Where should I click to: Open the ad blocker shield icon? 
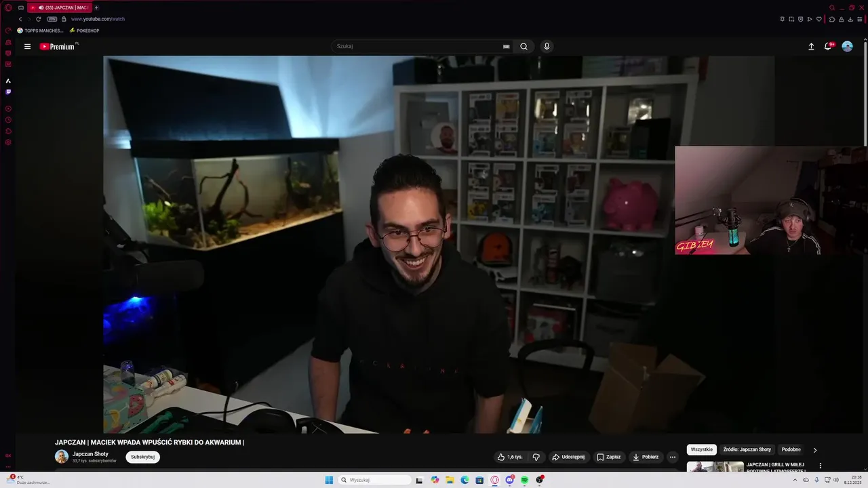click(800, 19)
